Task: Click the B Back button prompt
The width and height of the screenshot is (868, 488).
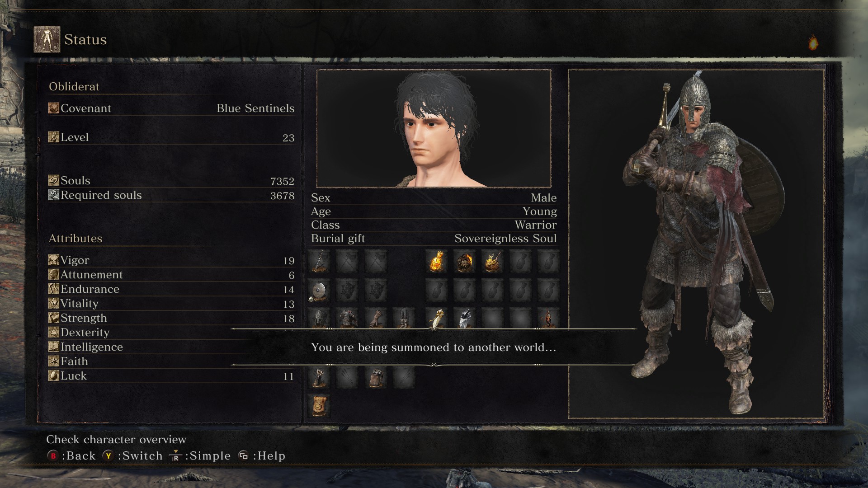Action: pyautogui.click(x=71, y=455)
